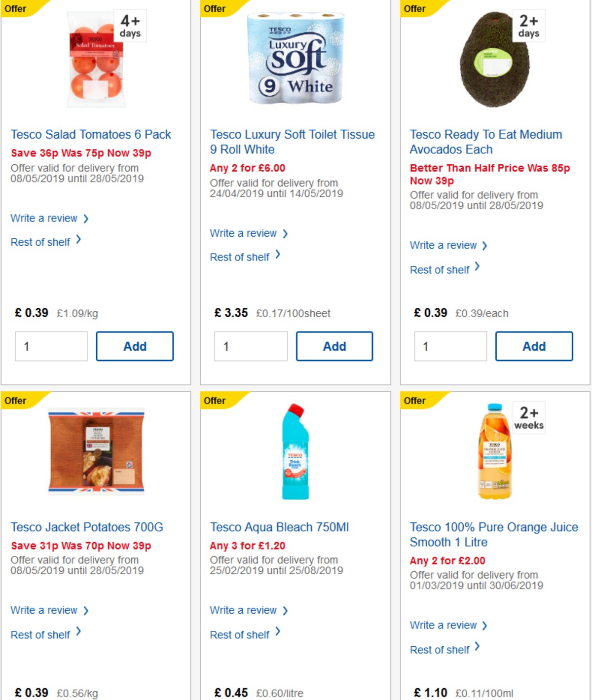Image resolution: width=592 pixels, height=700 pixels.
Task: Click the quantity field for the avocados
Action: (x=449, y=346)
